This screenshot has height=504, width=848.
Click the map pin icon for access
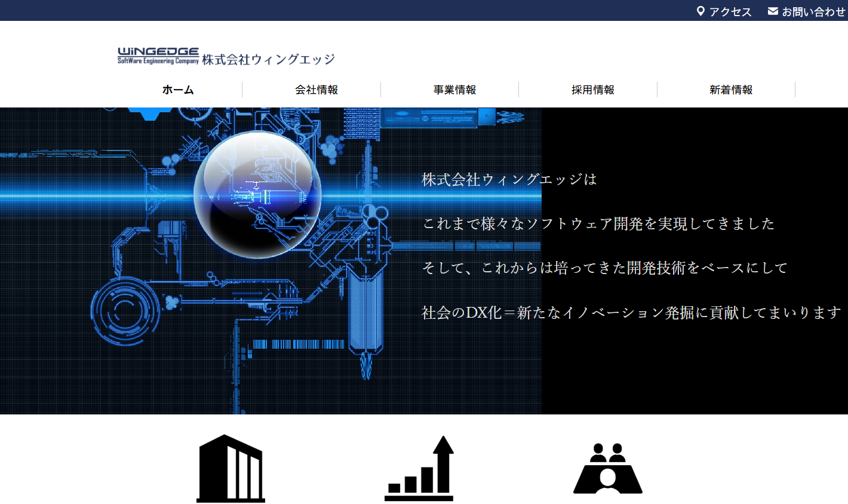[700, 11]
